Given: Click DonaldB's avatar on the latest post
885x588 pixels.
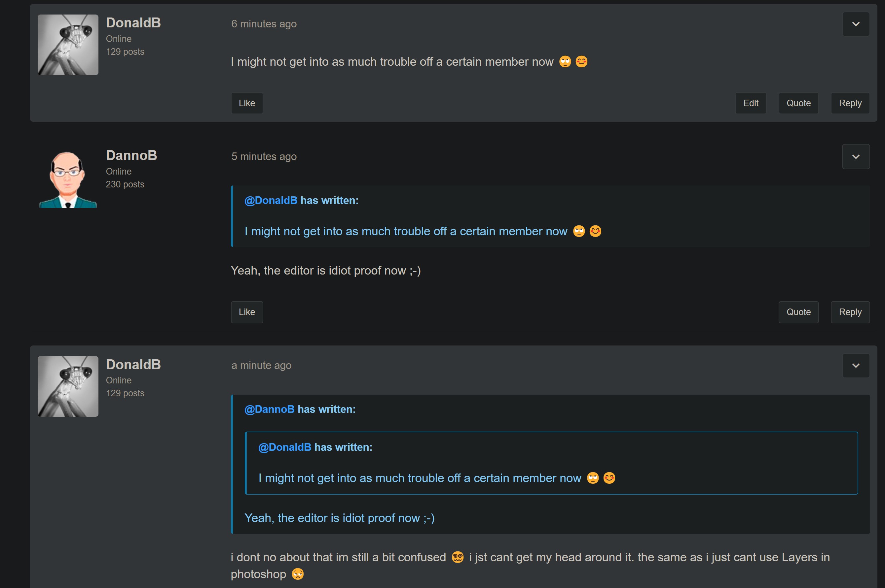Looking at the screenshot, I should tap(68, 386).
